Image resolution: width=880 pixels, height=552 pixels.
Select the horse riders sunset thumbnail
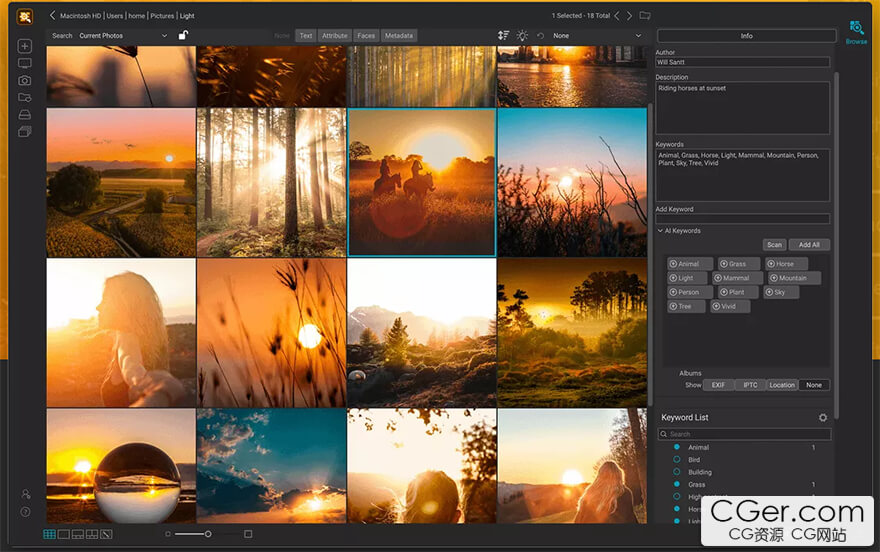click(421, 182)
